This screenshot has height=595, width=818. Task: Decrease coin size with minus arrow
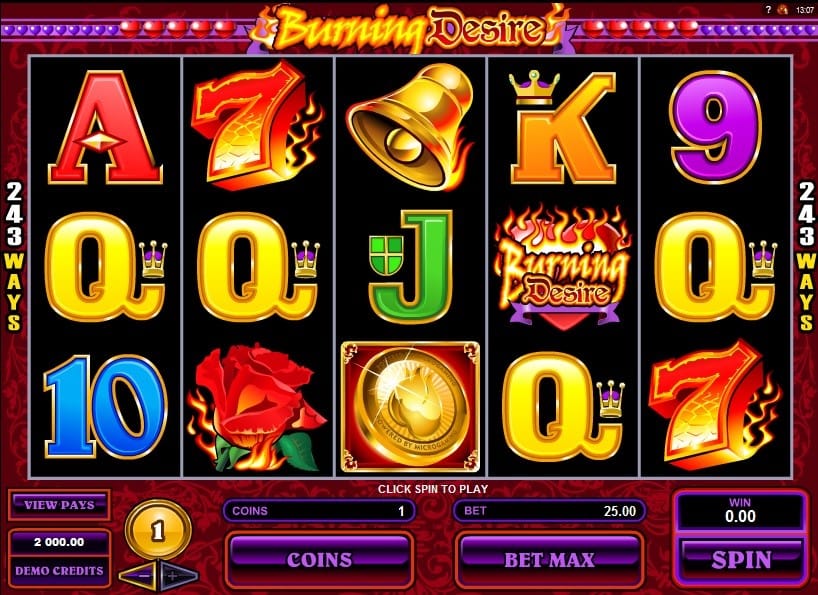(139, 576)
